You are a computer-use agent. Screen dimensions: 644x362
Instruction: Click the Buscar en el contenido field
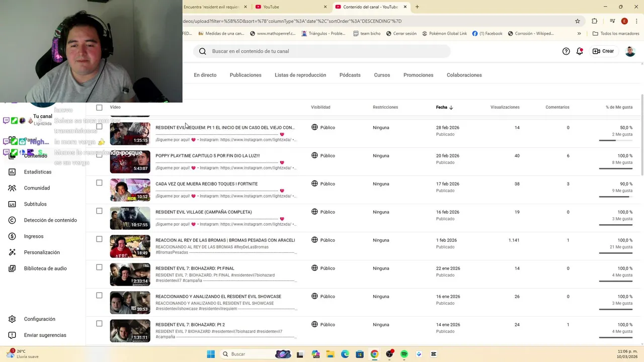click(x=322, y=51)
